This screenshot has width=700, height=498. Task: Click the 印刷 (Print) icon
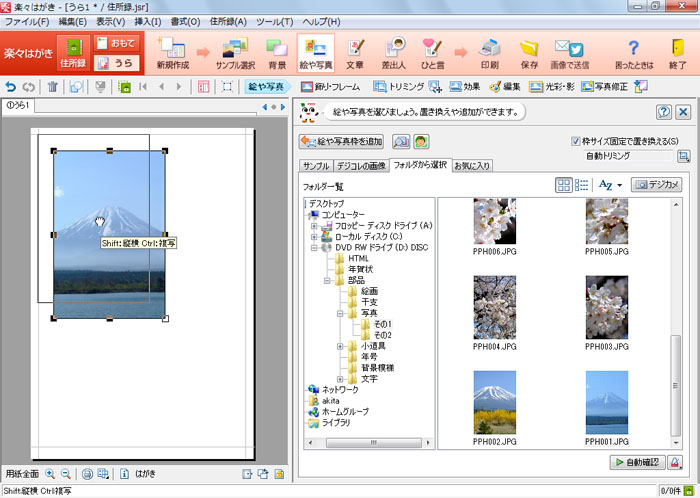(489, 54)
